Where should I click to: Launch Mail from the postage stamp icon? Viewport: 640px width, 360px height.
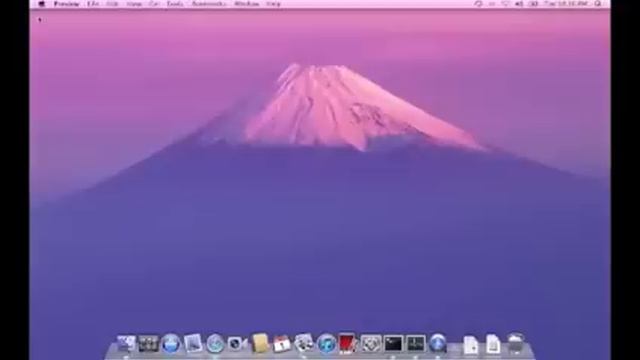193,344
